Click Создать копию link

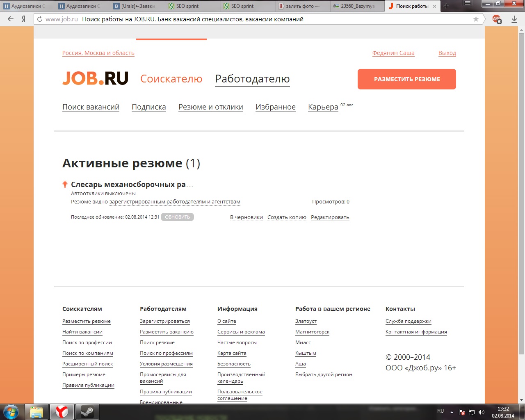[287, 217]
